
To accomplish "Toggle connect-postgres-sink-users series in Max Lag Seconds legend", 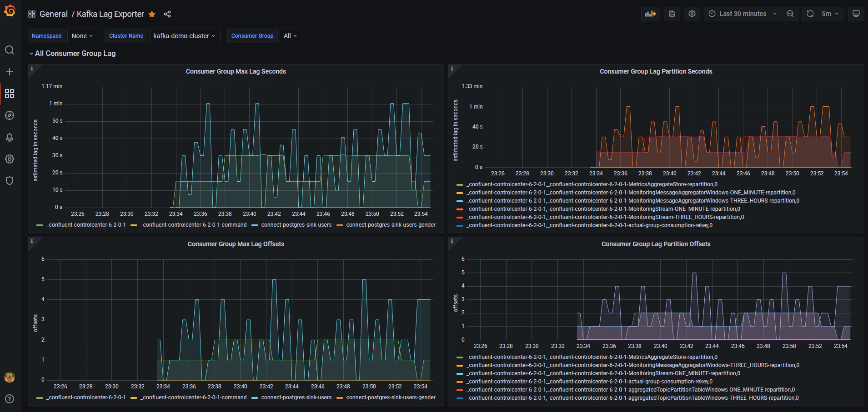I will coord(296,225).
